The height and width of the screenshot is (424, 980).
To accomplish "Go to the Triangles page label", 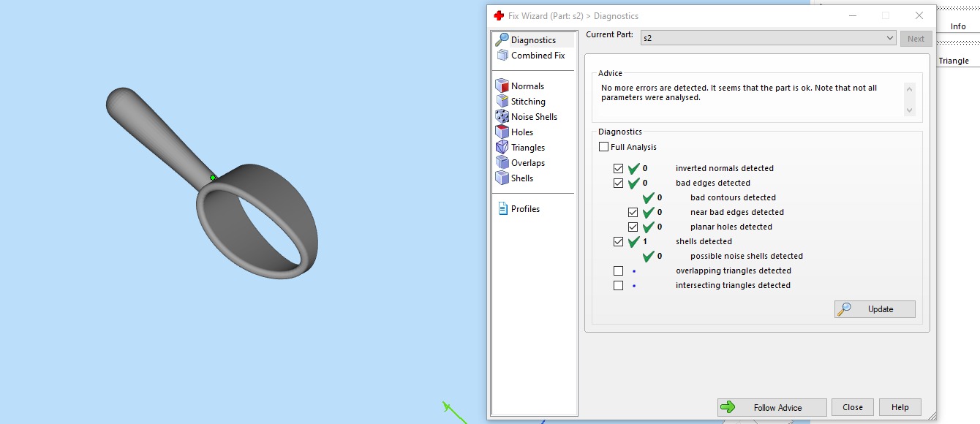I will 528,148.
